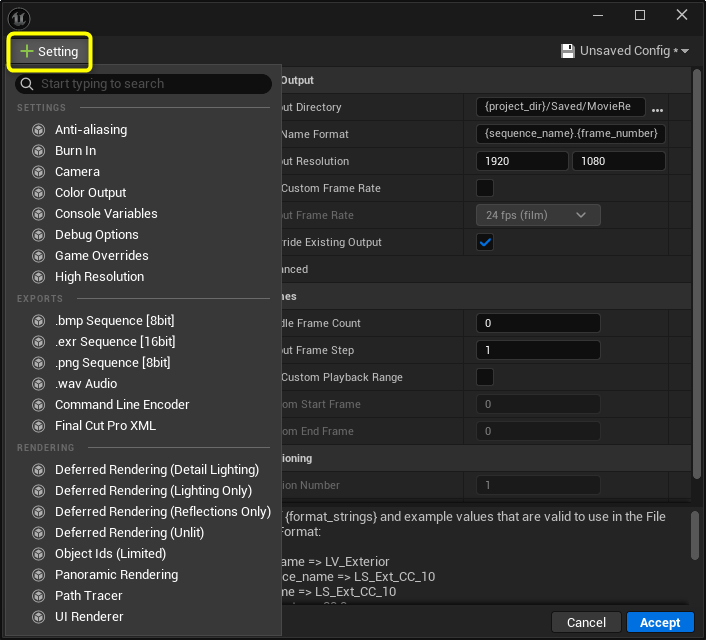The width and height of the screenshot is (706, 640).
Task: Click the three-dot browse button for directory
Action: tap(657, 110)
